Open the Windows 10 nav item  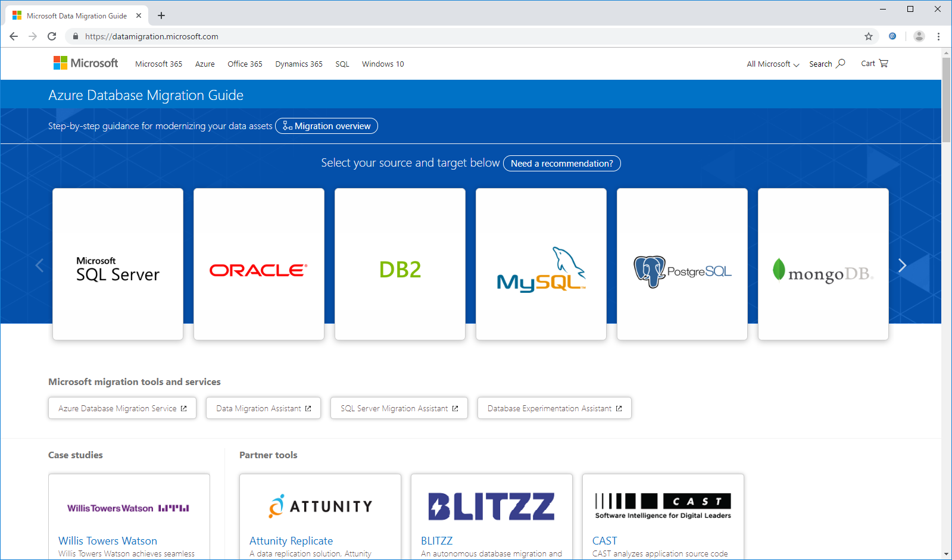pos(383,64)
